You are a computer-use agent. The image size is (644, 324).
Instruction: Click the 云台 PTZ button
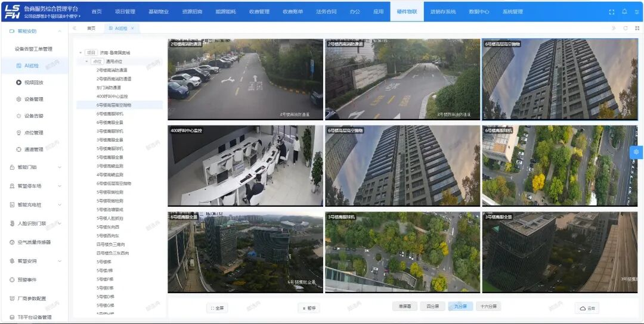(x=587, y=309)
